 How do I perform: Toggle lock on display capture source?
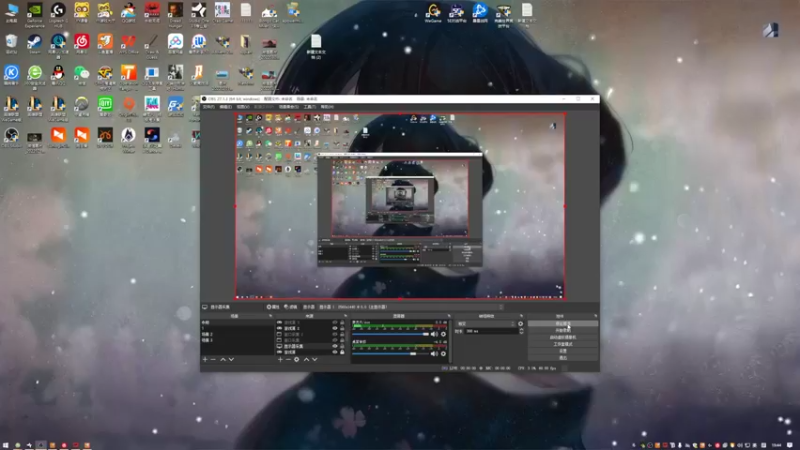(x=342, y=346)
